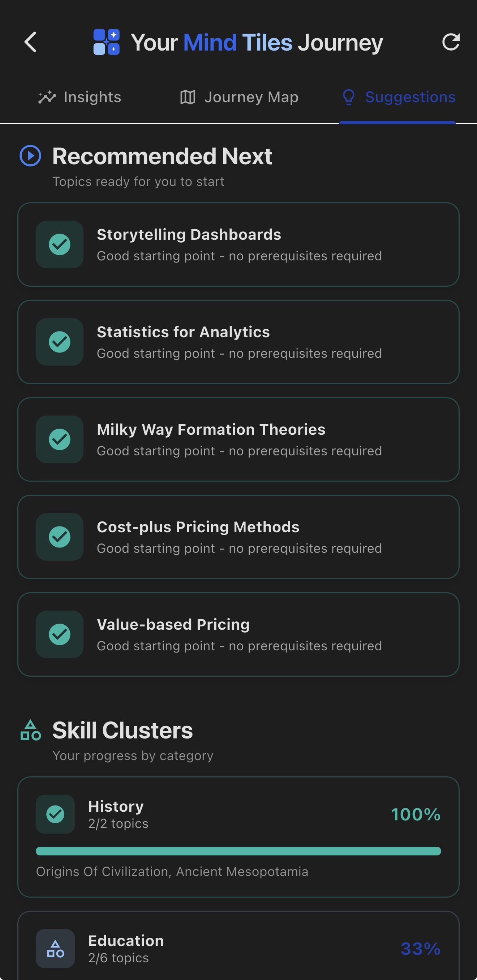Open the Value-based Pricing suggestion
The width and height of the screenshot is (477, 980).
coord(238,634)
